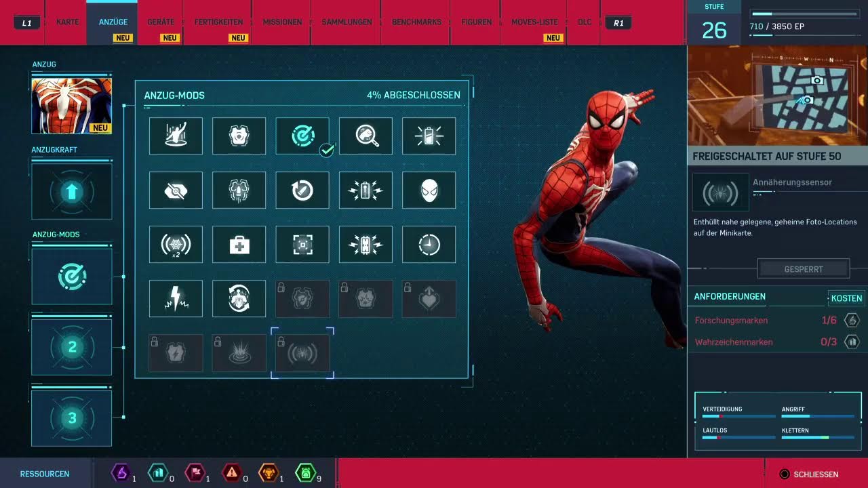Screen dimensions: 868x488
Task: Select the locked ground burst mod
Action: click(x=239, y=352)
